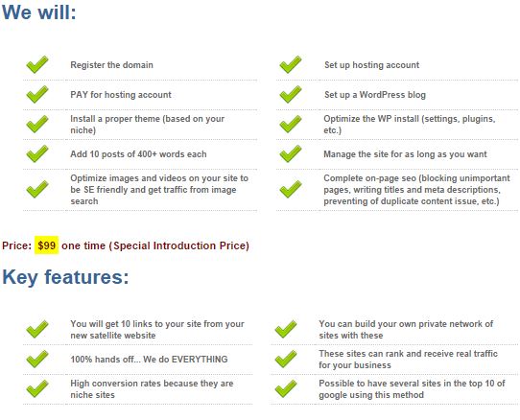Click the We will heading
The height and width of the screenshot is (420, 520).
[x=39, y=12]
